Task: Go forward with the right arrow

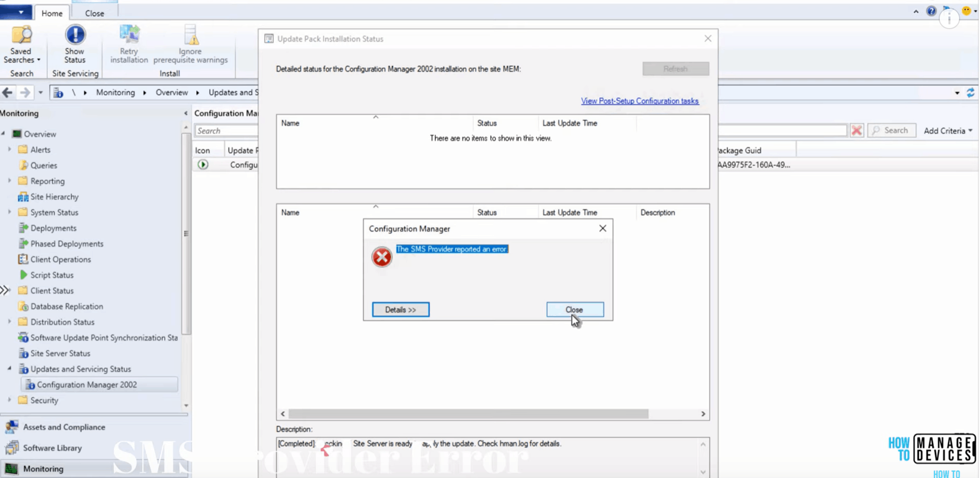Action: [x=24, y=92]
